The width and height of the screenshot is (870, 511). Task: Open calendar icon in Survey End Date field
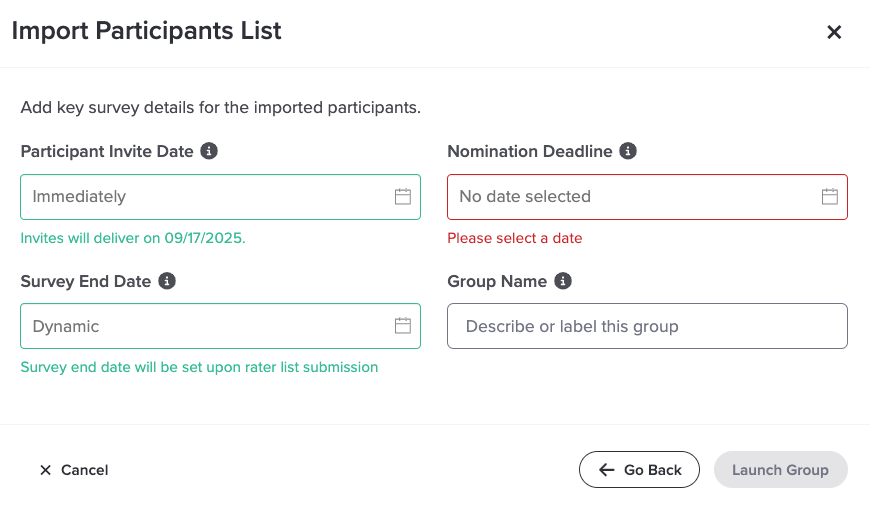[403, 326]
